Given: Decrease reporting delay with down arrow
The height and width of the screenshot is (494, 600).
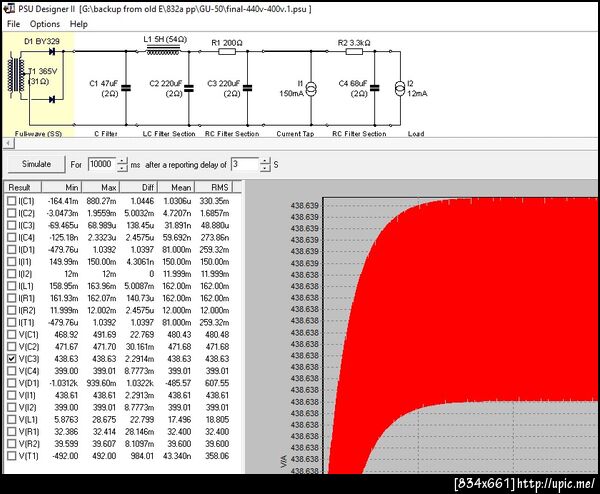Looking at the screenshot, I should [265, 168].
